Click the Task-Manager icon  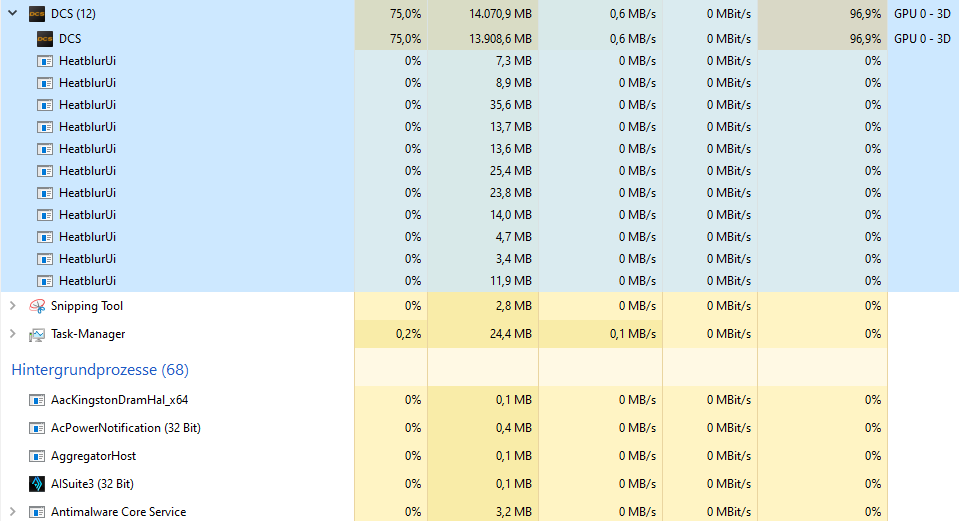tap(37, 334)
